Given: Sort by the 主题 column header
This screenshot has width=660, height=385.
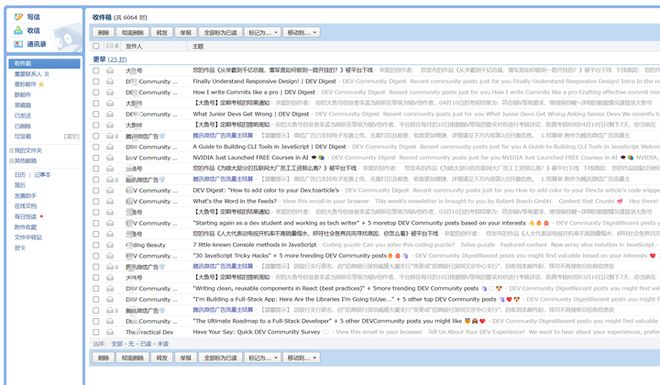Looking at the screenshot, I should click(198, 46).
